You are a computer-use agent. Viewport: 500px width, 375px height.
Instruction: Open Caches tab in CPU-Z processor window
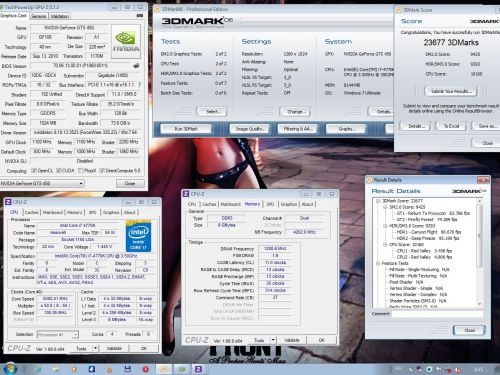point(32,212)
